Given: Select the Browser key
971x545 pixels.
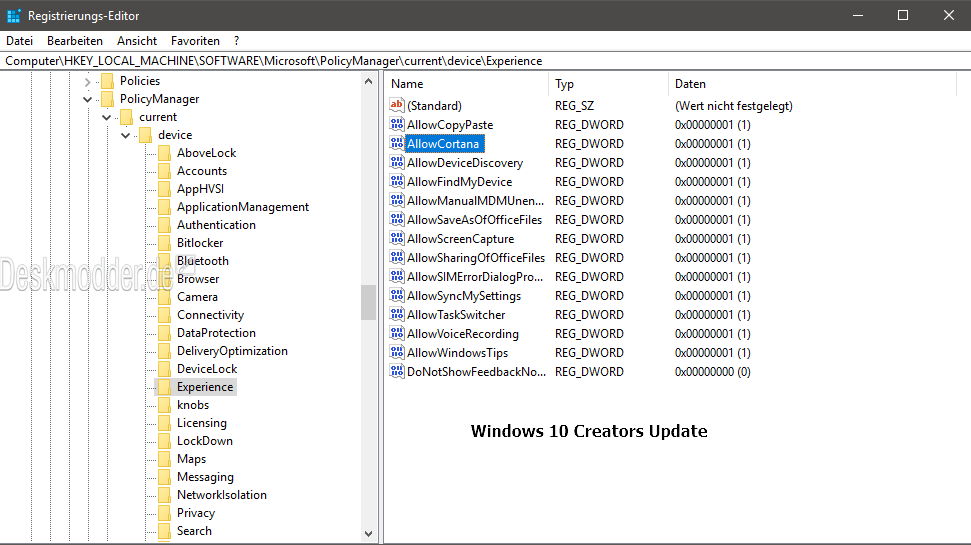Looking at the screenshot, I should [x=198, y=279].
